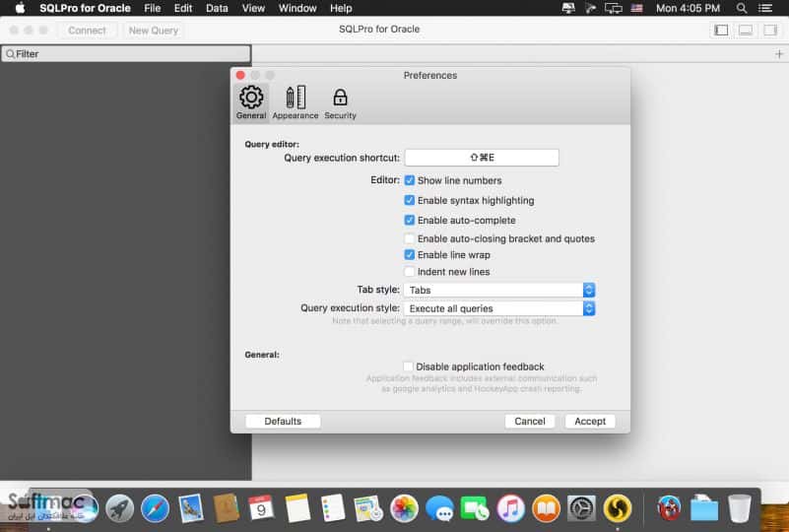Open the Security padlock tab
This screenshot has height=532, width=789.
pos(340,102)
